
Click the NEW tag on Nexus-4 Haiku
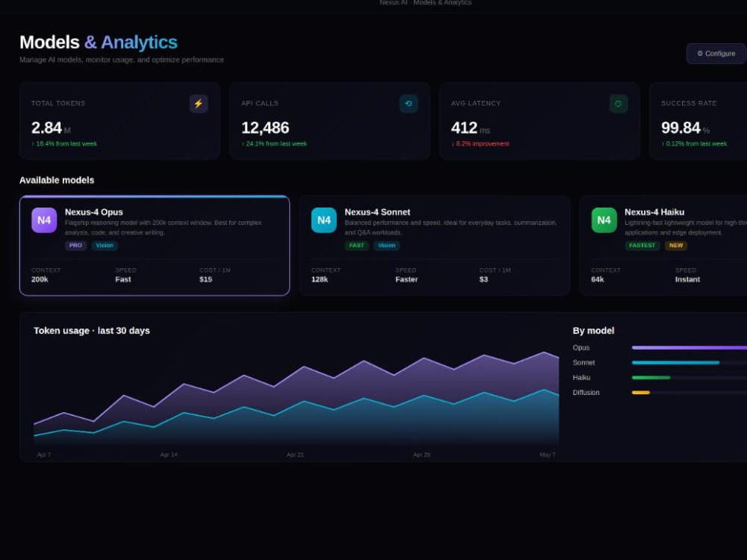[675, 245]
